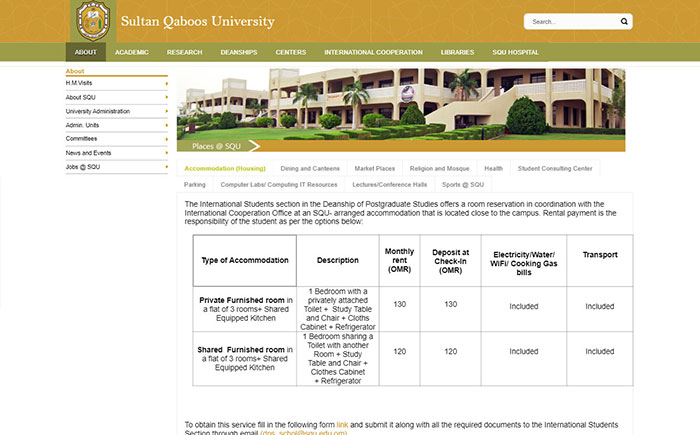This screenshot has width=700, height=435.
Task: Click the Shared Furnished room cell
Action: [245, 359]
